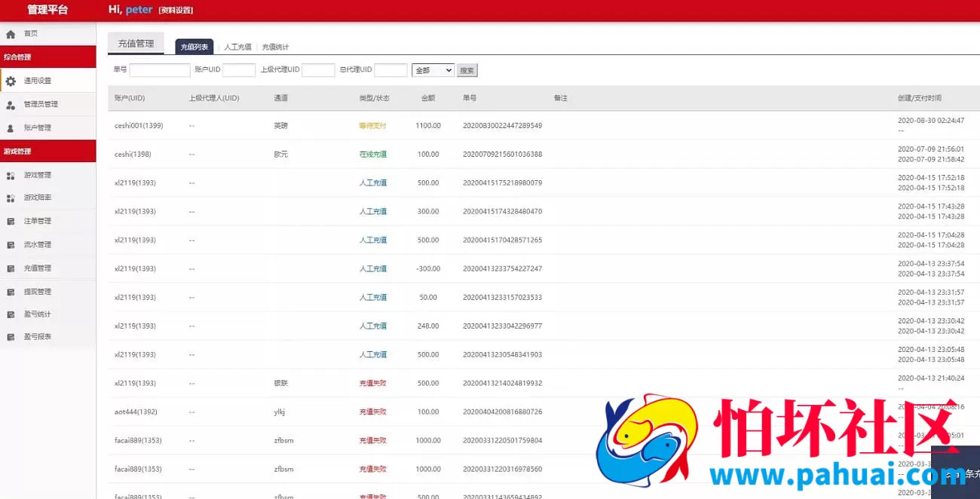Click the 管理员管理 sidebar icon
980x499 pixels.
[12, 104]
